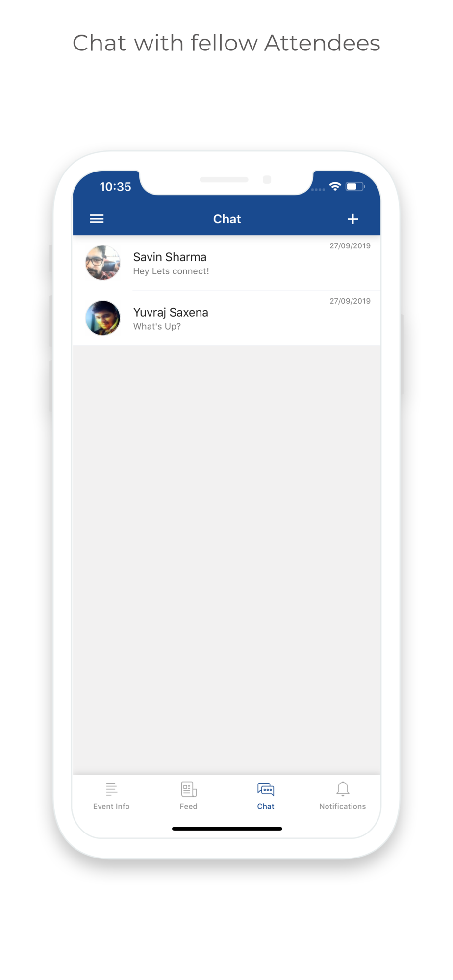453x980 pixels.
Task: Open the Feed newspaper icon
Action: tap(189, 789)
